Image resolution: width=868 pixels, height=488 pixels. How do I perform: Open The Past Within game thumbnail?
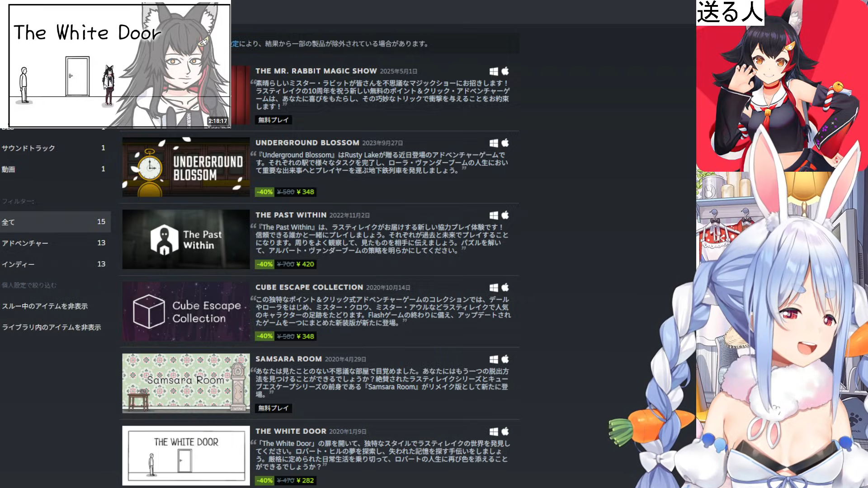186,239
